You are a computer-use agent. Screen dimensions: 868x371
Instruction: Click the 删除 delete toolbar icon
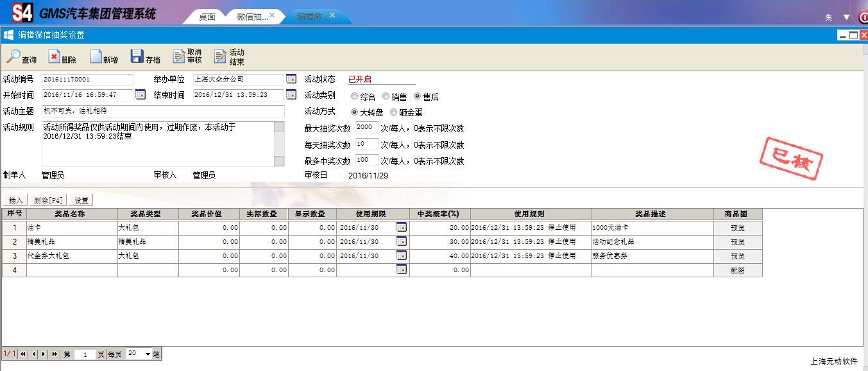pyautogui.click(x=55, y=56)
